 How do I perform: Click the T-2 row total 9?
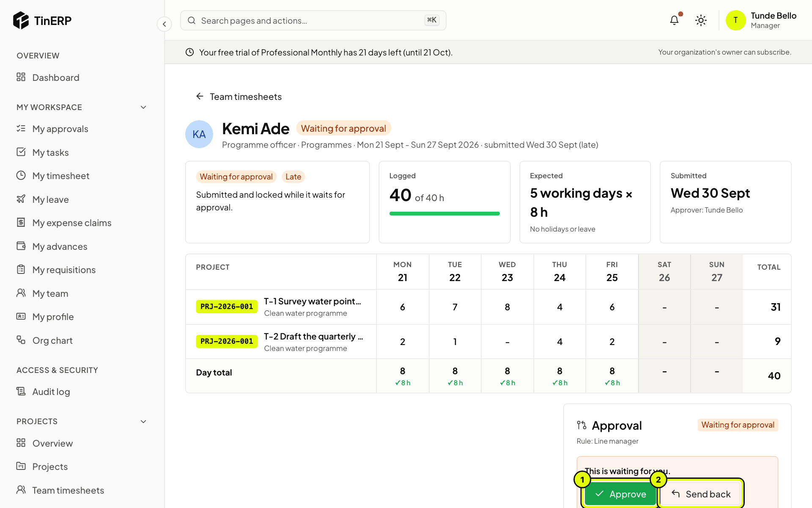pos(777,342)
